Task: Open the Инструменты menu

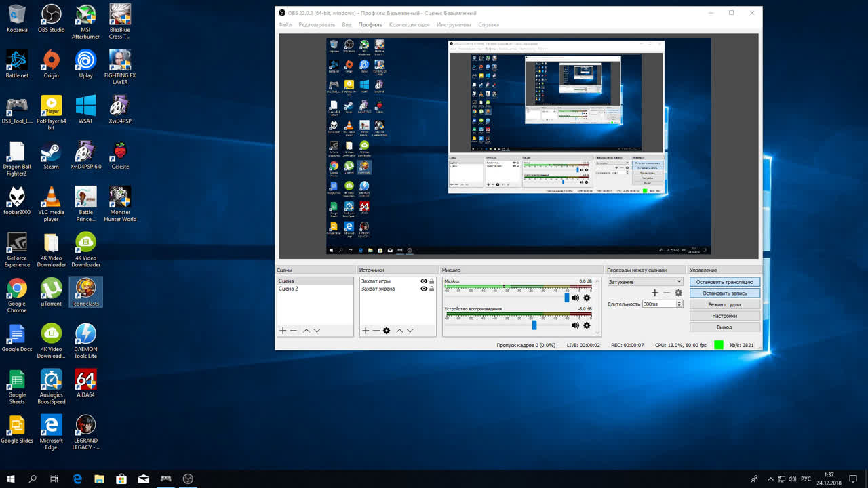Action: (x=454, y=25)
